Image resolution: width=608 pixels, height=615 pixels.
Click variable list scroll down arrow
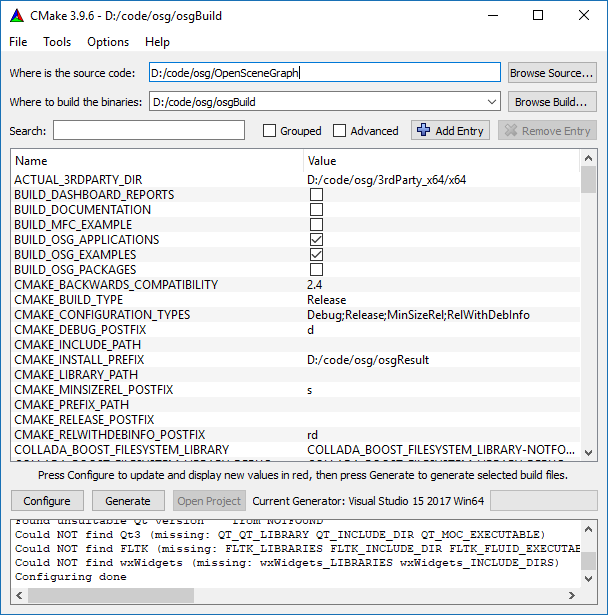(588, 453)
